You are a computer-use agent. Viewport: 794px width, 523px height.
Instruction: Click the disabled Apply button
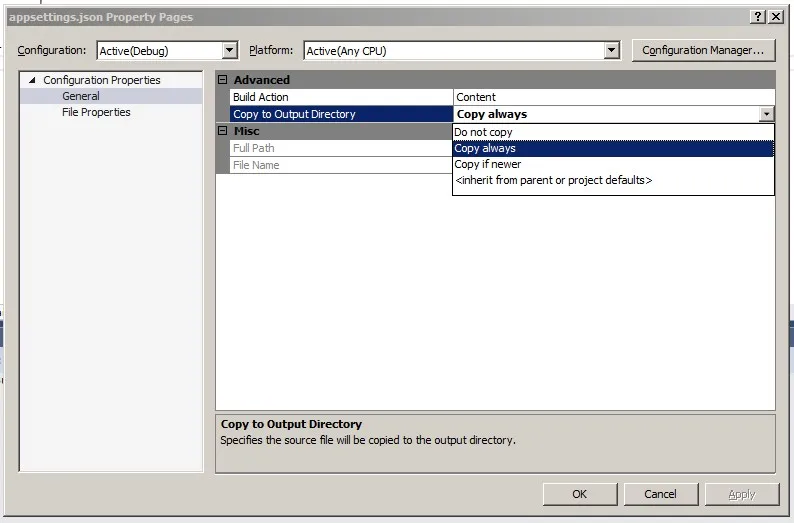[742, 494]
